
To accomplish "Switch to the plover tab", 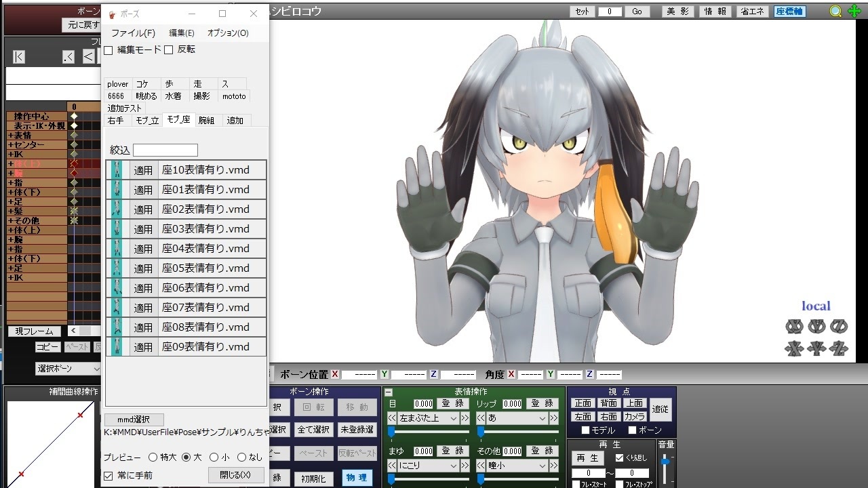I will click(118, 84).
